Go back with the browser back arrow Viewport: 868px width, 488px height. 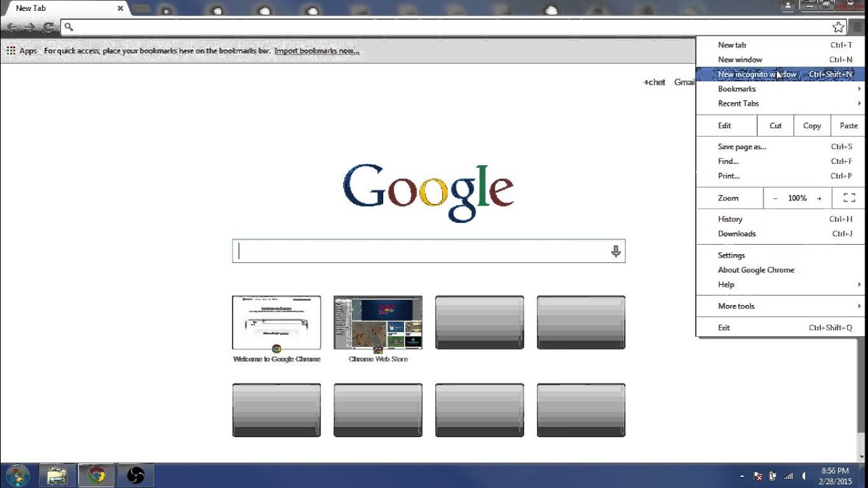pos(12,27)
